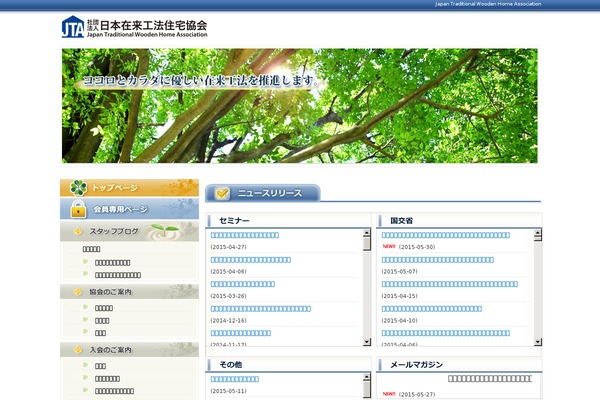Open the スタッフブログ menu section
600x400 pixels.
point(129,231)
